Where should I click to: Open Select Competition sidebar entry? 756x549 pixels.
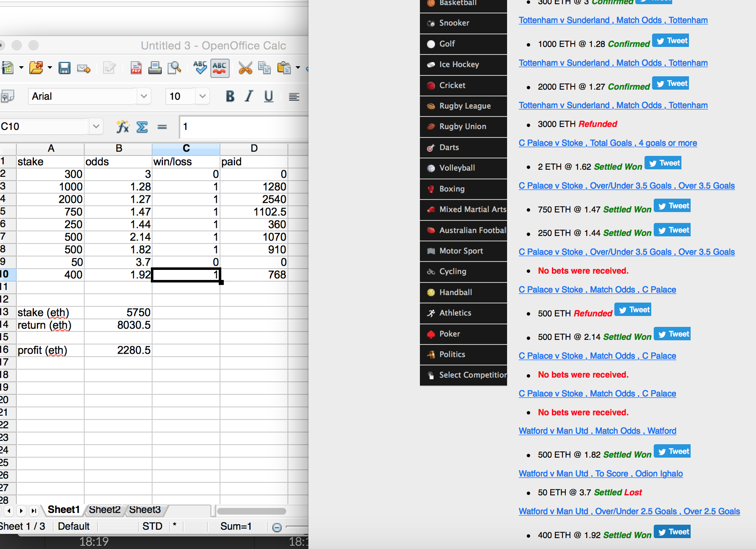(x=463, y=375)
